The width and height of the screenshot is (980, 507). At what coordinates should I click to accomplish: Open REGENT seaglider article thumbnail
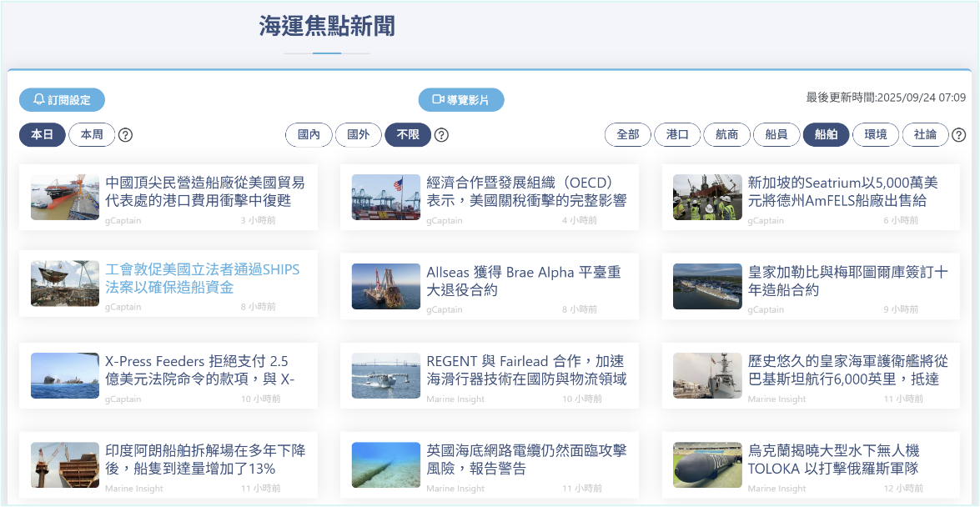[386, 375]
